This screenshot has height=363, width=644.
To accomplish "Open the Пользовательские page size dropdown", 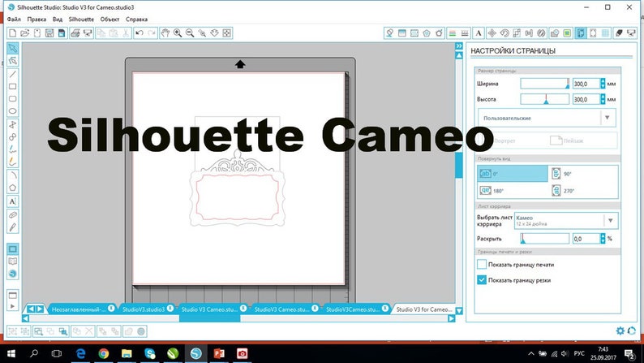I will click(x=547, y=118).
